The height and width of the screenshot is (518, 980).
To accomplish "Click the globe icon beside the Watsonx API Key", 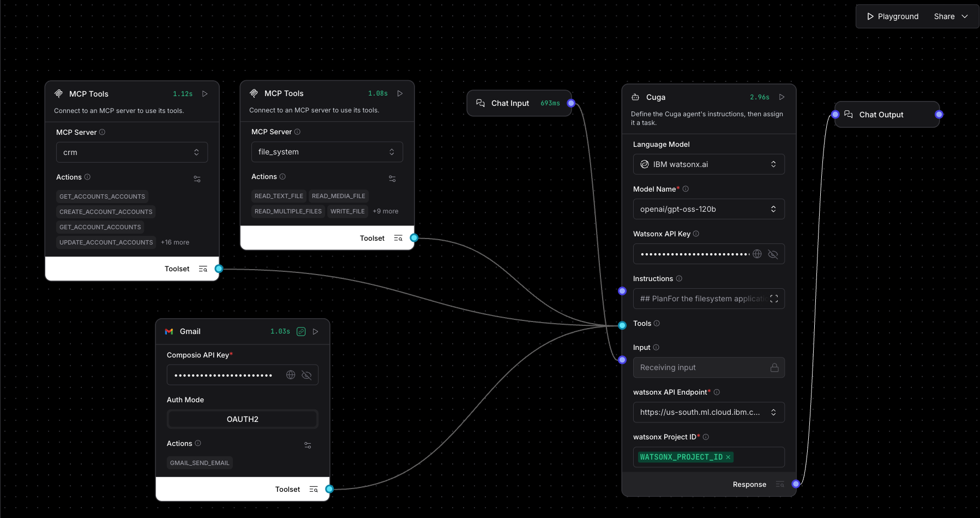I will pyautogui.click(x=757, y=253).
